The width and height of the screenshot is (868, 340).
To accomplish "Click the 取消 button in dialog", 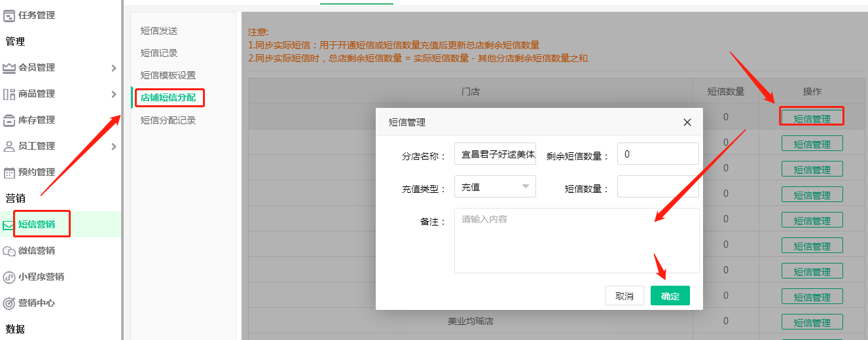I will pos(624,296).
